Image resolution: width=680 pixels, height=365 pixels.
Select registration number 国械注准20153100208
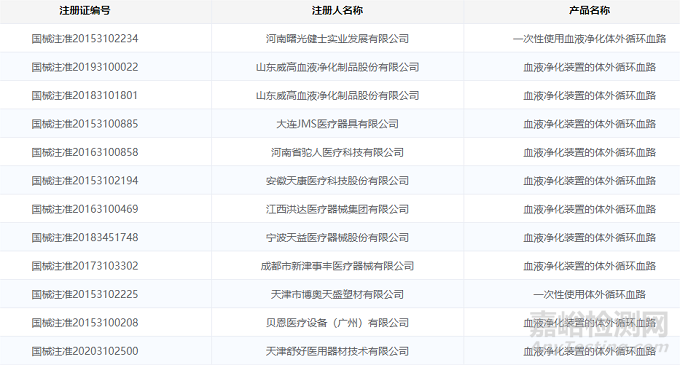tap(85, 323)
